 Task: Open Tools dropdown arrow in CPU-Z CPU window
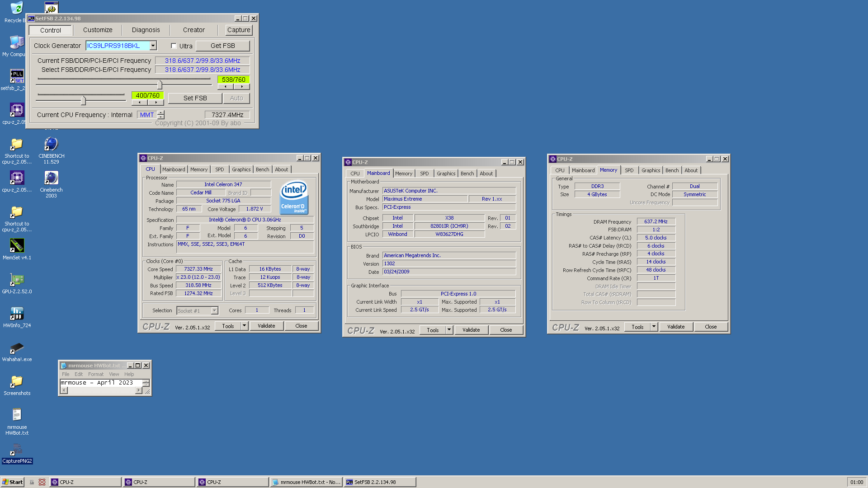click(x=245, y=326)
